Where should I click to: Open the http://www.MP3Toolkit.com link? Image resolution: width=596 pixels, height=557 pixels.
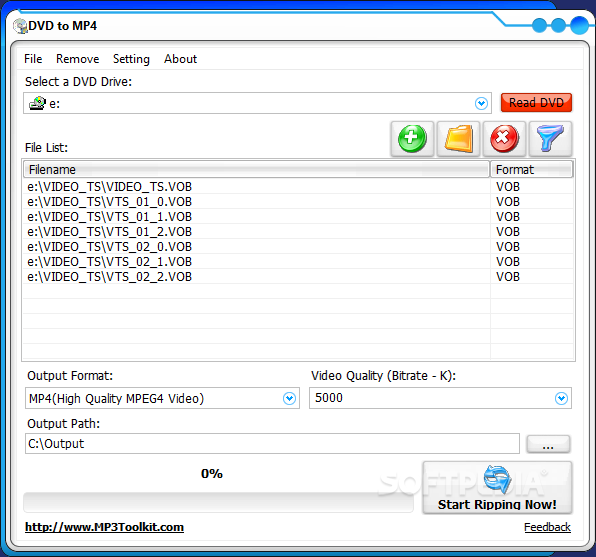coord(105,527)
